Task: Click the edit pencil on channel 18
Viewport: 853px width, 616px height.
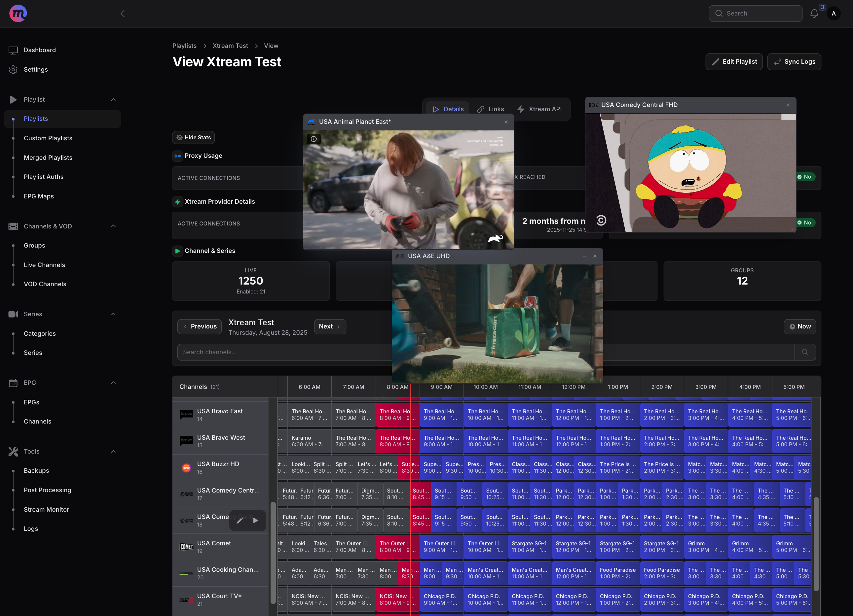Action: 240,521
